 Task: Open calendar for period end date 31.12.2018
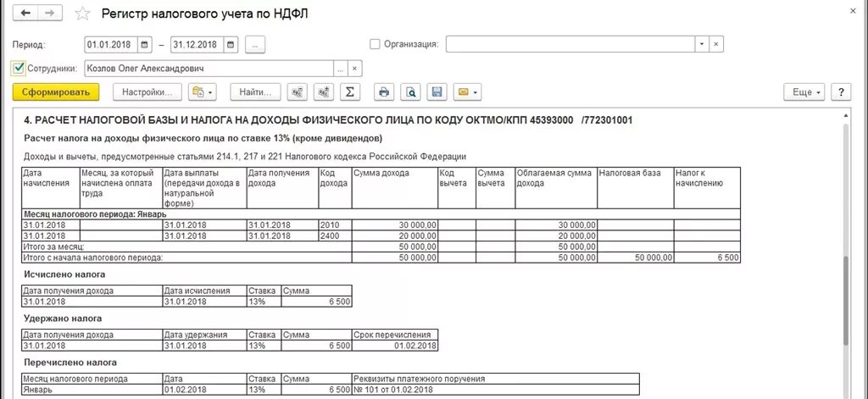point(231,45)
